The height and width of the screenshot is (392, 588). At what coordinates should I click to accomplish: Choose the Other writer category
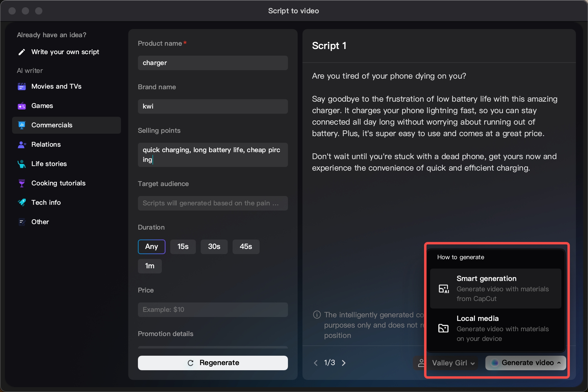(67, 222)
